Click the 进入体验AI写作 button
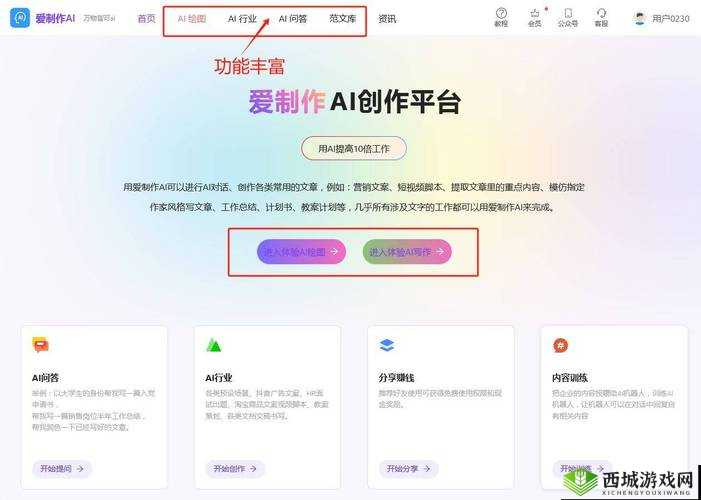701x500 pixels. point(407,252)
